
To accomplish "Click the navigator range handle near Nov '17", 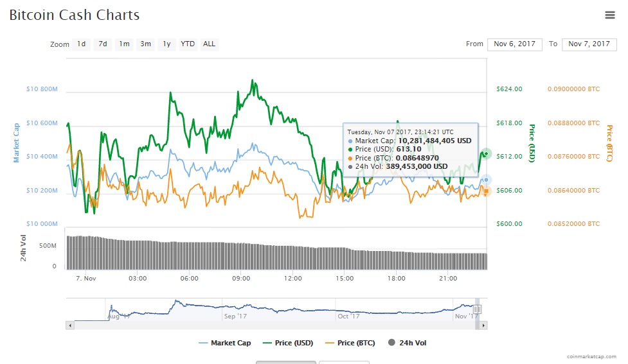I will click(x=477, y=309).
